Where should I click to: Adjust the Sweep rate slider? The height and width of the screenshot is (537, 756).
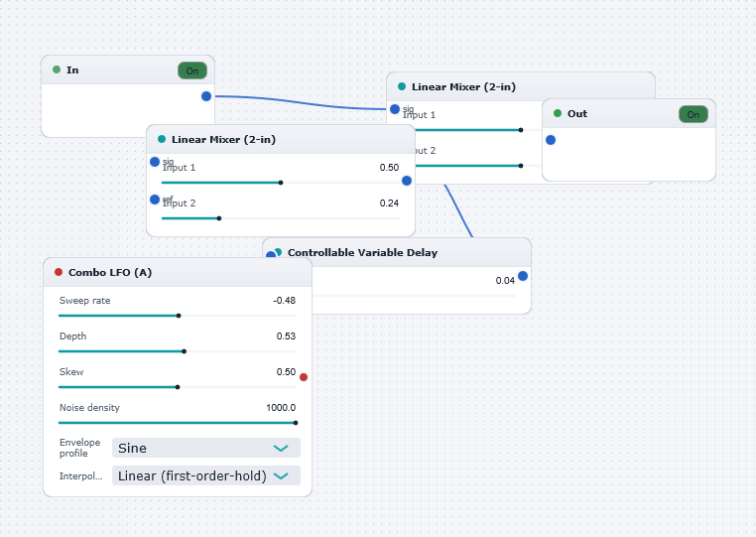click(178, 316)
